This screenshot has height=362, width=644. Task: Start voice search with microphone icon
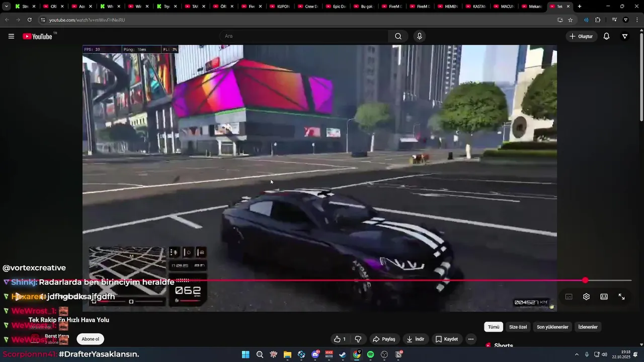pyautogui.click(x=419, y=36)
